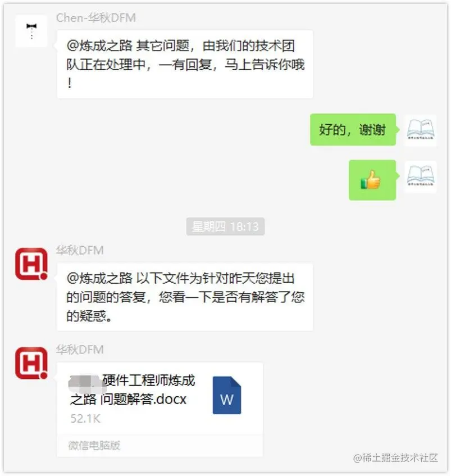Click message about 技术团队正在处理中
Viewport: 451px width, 476px height.
(185, 64)
